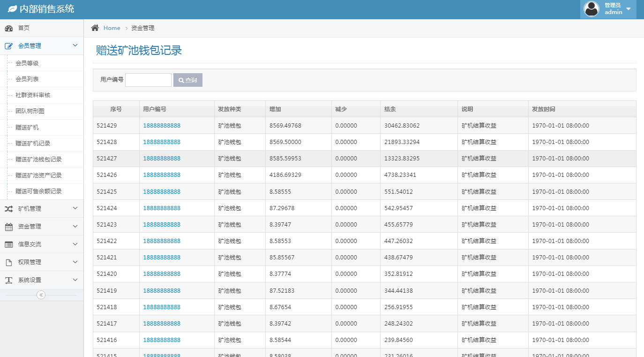Select 团队树形图 menu item

30,111
